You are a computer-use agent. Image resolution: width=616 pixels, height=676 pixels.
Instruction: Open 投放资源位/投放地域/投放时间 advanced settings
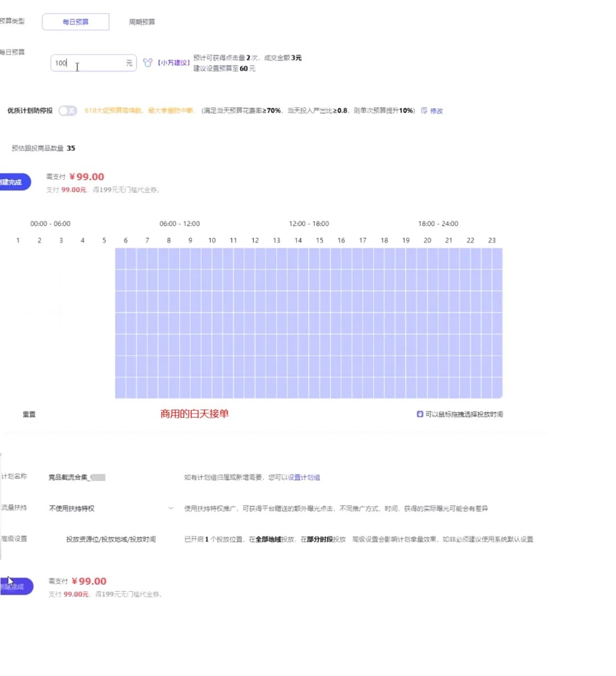tap(111, 539)
